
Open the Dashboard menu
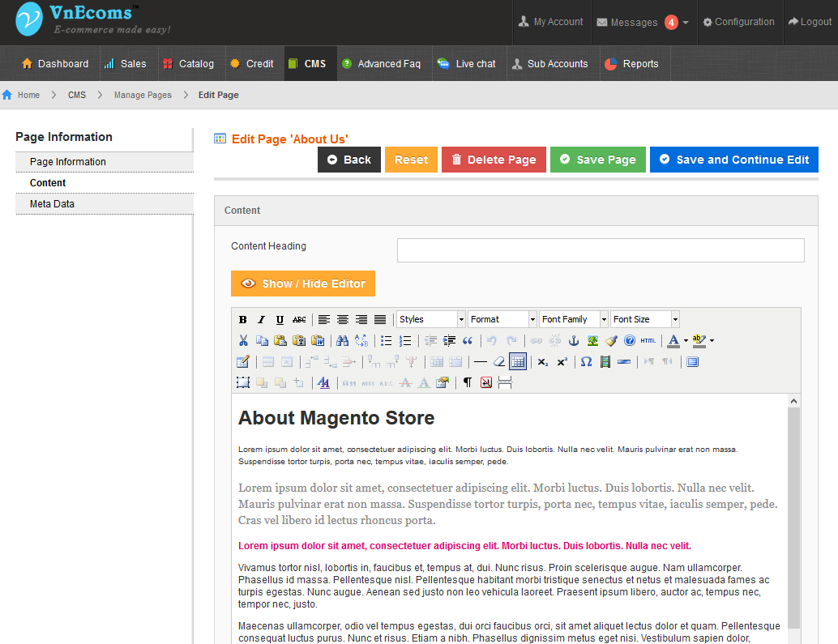[x=56, y=63]
